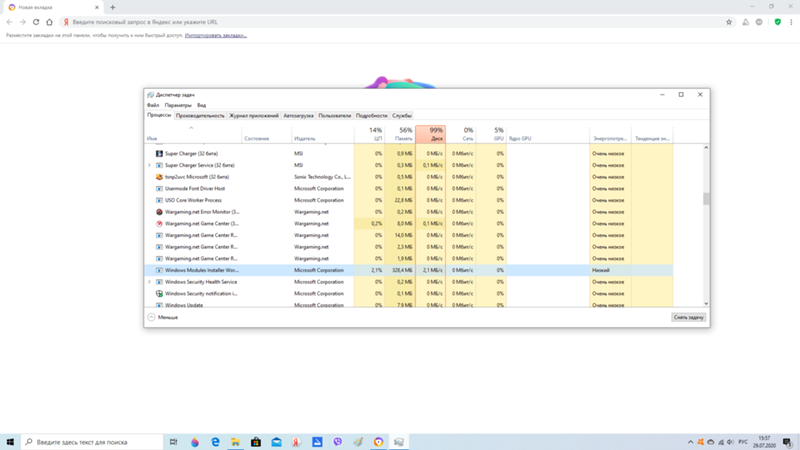This screenshot has width=800, height=450.
Task: Click the tsnp2uvc Microsoft process icon
Action: [159, 177]
